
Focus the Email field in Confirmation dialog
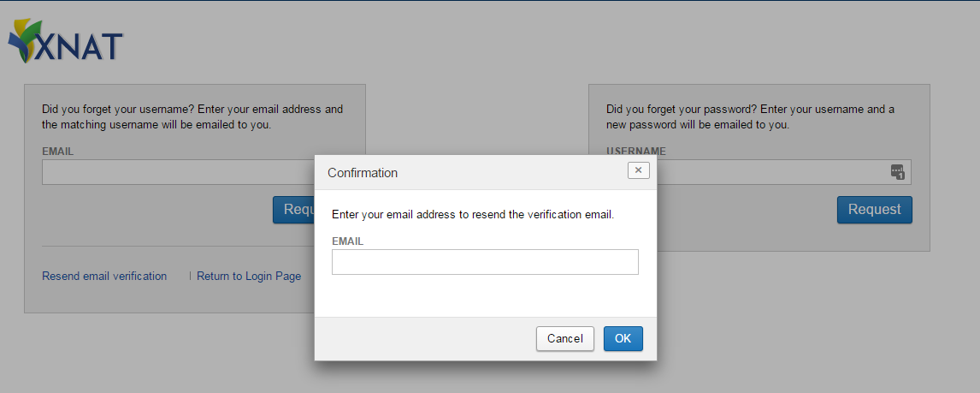pyautogui.click(x=485, y=262)
